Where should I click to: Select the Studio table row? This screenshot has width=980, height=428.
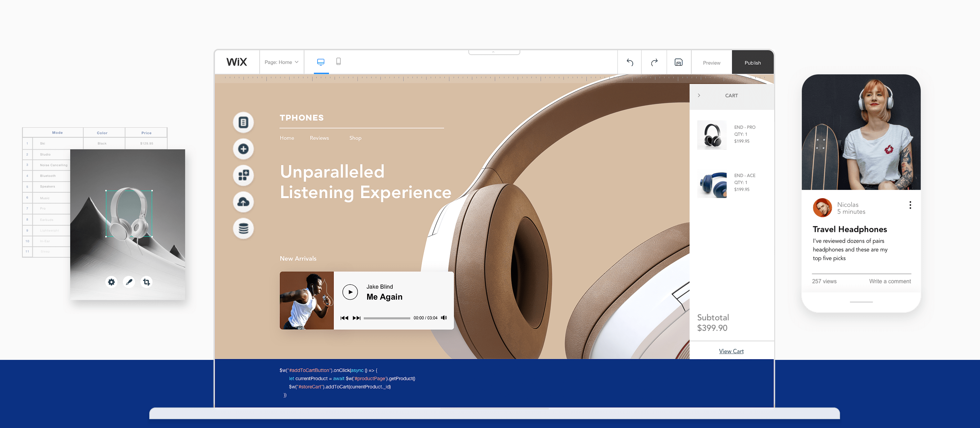46,154
